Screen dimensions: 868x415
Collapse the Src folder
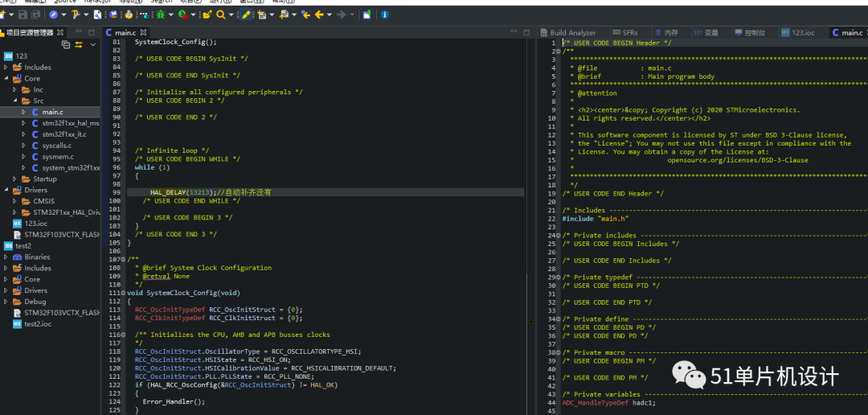coord(15,101)
